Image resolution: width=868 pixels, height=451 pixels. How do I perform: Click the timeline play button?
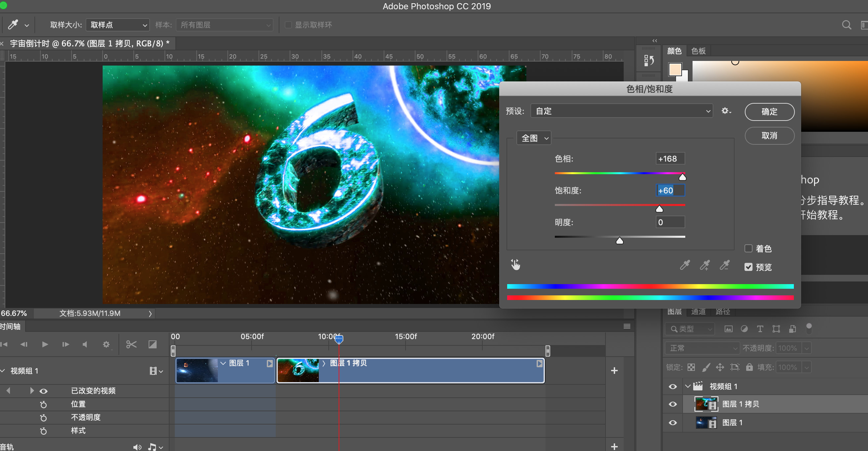tap(45, 344)
